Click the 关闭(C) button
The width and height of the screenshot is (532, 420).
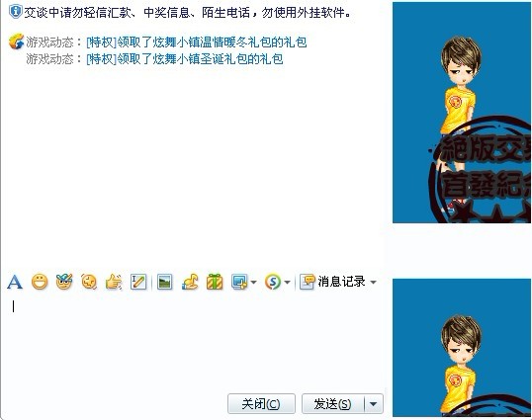[261, 404]
